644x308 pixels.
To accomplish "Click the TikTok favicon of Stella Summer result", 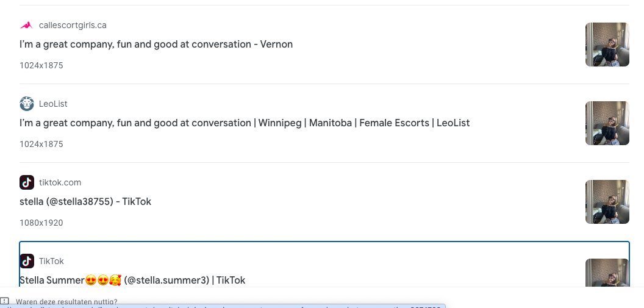I will pyautogui.click(x=27, y=261).
